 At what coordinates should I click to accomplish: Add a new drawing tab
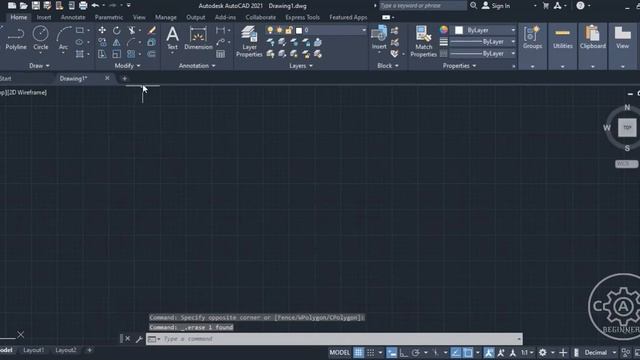tap(124, 78)
